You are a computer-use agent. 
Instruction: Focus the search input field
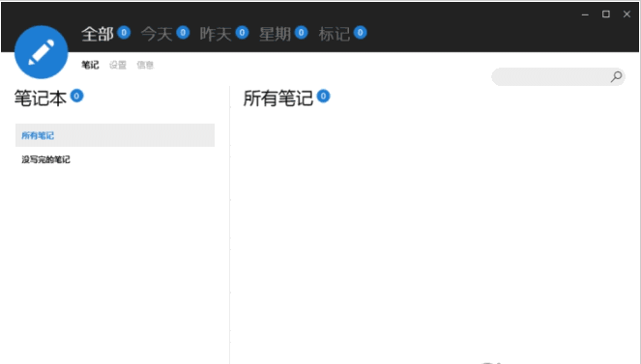click(558, 76)
